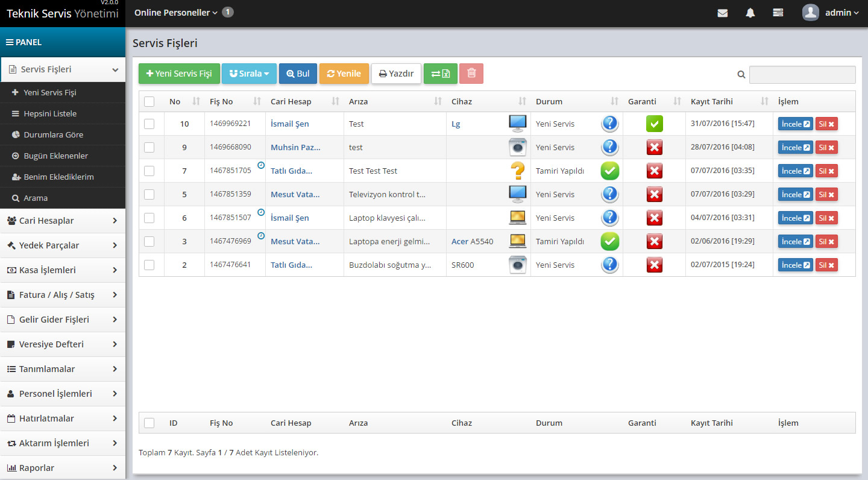Select the checkbox for Fiş No 1467476641
The width and height of the screenshot is (868, 480).
[x=149, y=265]
